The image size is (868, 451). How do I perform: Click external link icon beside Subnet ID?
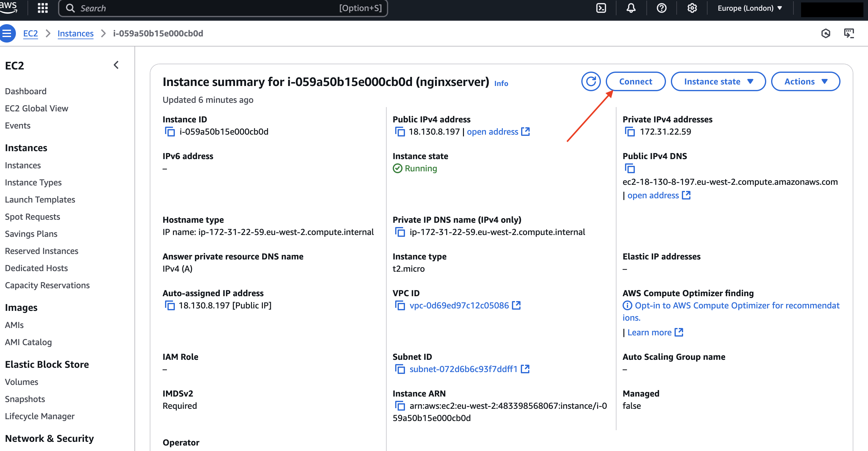click(525, 369)
